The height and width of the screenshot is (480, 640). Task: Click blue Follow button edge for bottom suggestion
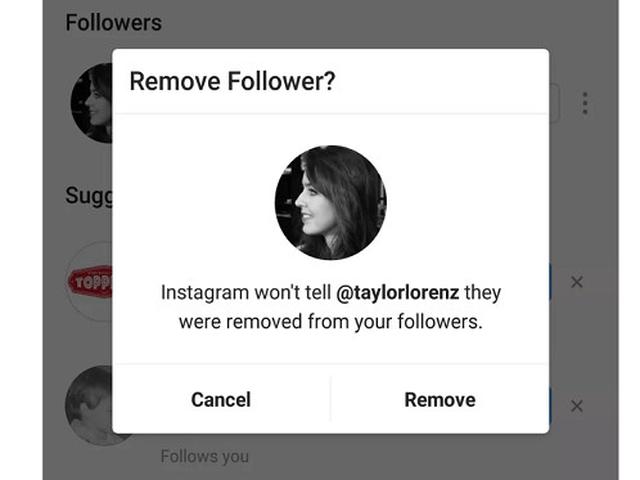pyautogui.click(x=550, y=406)
